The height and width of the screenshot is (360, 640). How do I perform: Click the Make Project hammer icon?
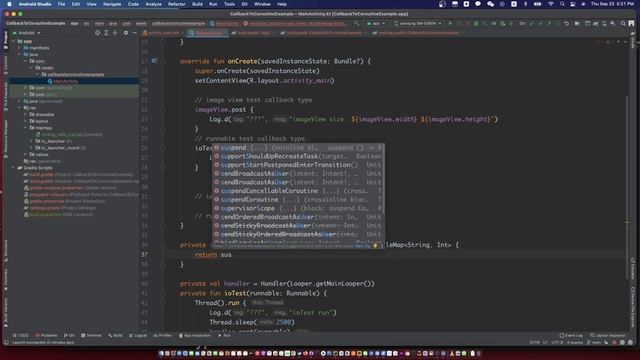[356, 23]
